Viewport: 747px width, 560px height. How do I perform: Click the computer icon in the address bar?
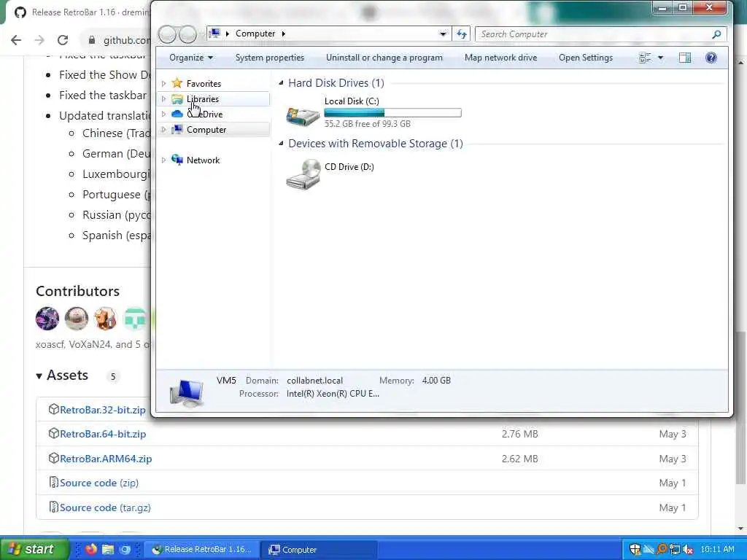[x=215, y=34]
